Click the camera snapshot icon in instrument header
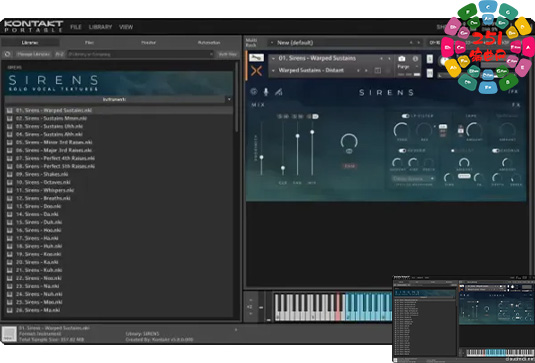535x363 pixels. pyautogui.click(x=402, y=59)
